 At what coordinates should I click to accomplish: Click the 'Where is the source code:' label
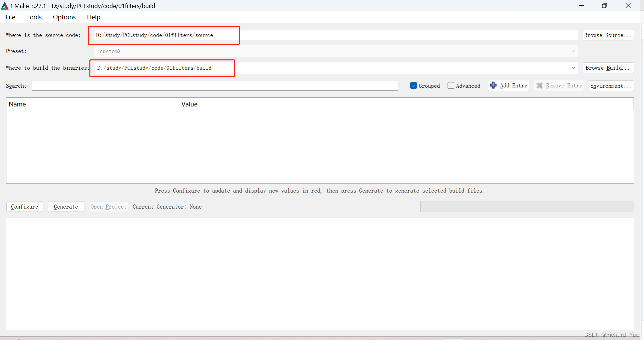coord(43,35)
